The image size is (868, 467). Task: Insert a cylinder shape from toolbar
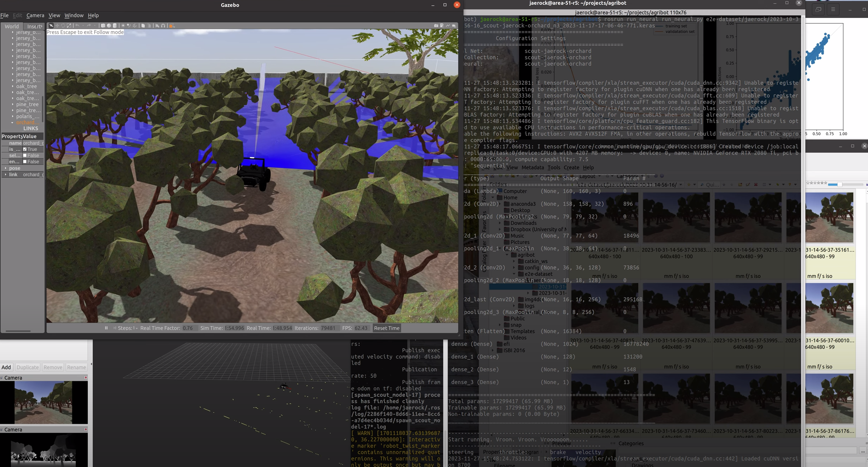(115, 25)
